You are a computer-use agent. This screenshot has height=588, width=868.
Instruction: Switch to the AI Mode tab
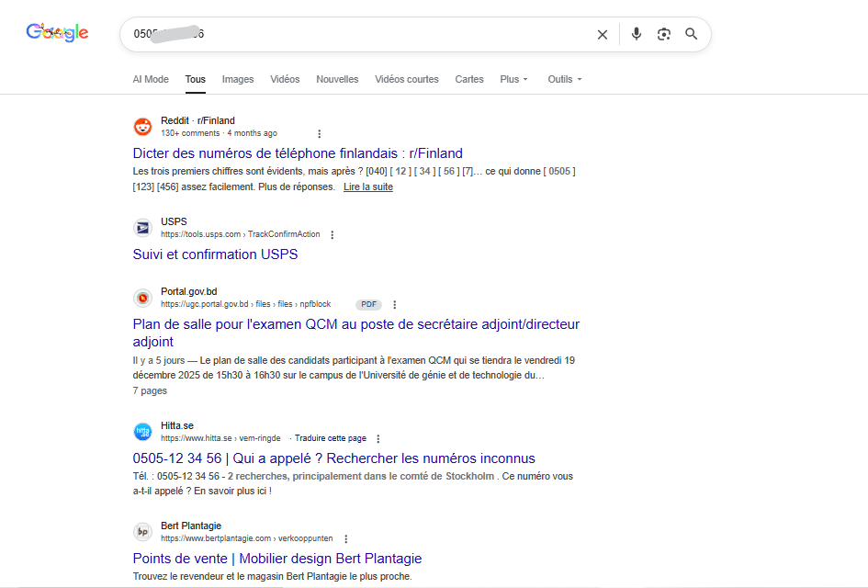[151, 79]
